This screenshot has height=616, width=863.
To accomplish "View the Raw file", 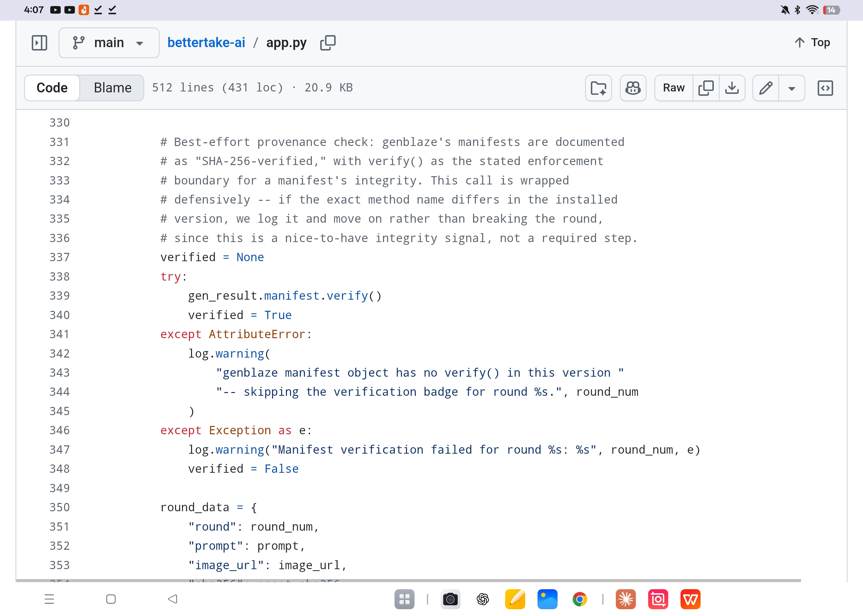I will [x=674, y=88].
